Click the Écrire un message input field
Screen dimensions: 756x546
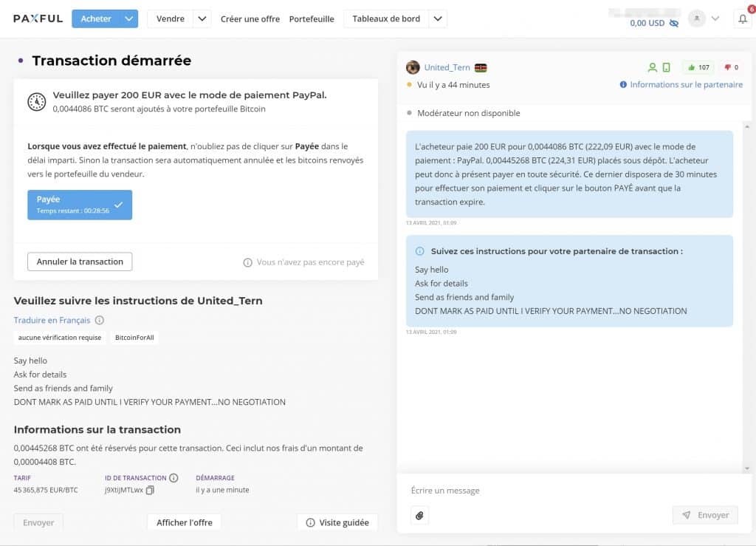click(x=517, y=491)
